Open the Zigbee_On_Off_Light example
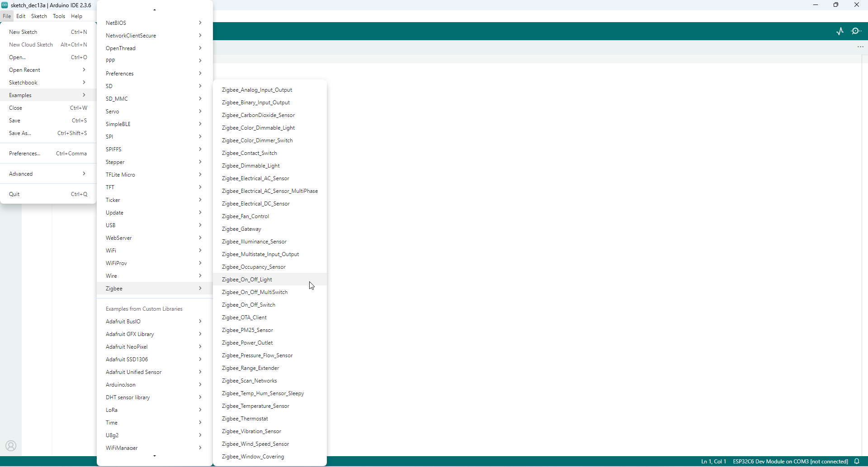This screenshot has height=467, width=868. click(247, 280)
